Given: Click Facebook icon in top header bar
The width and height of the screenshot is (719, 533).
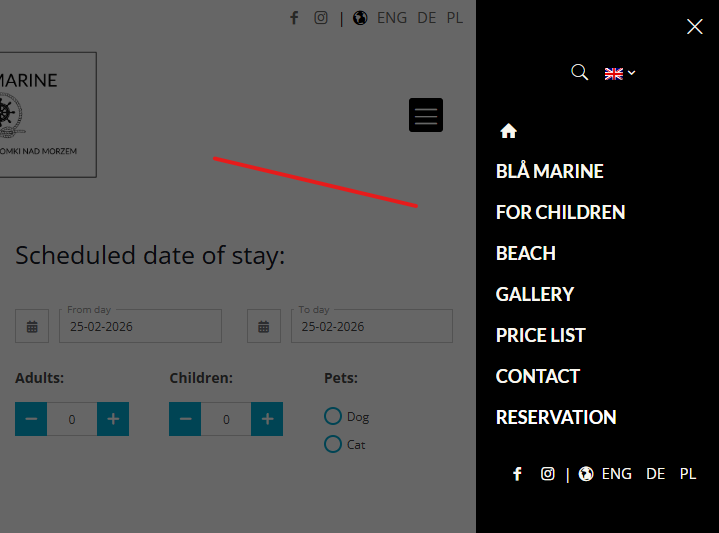Looking at the screenshot, I should tap(294, 17).
